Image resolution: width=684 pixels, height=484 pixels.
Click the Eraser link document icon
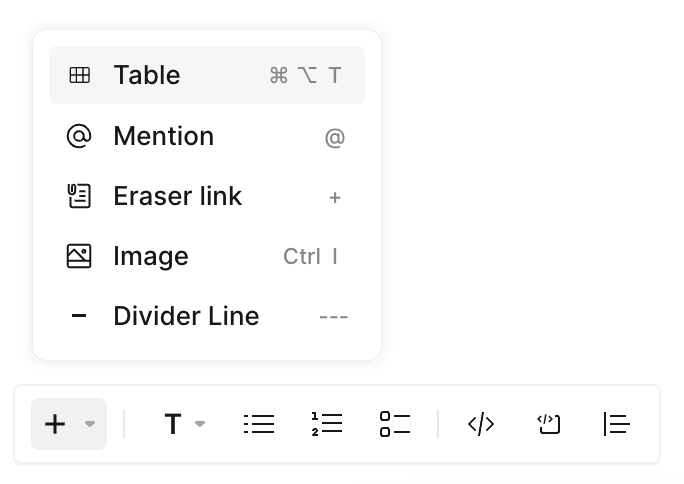(79, 196)
